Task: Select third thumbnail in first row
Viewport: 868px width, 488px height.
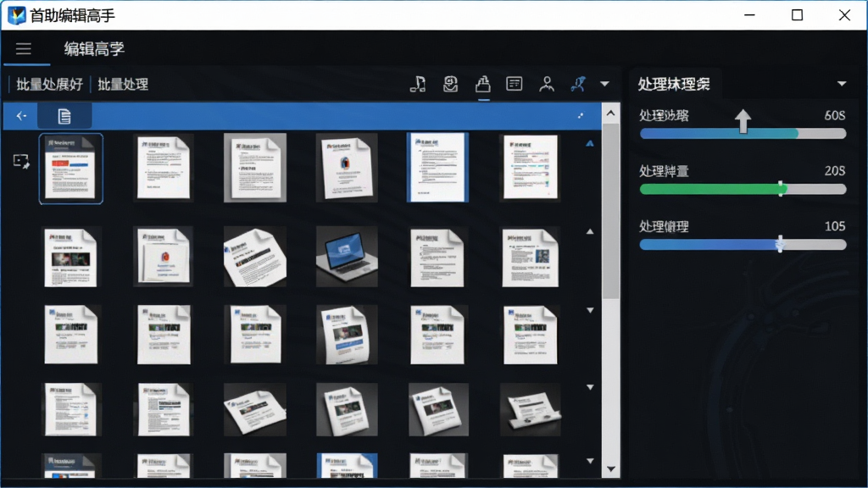Action: [255, 168]
